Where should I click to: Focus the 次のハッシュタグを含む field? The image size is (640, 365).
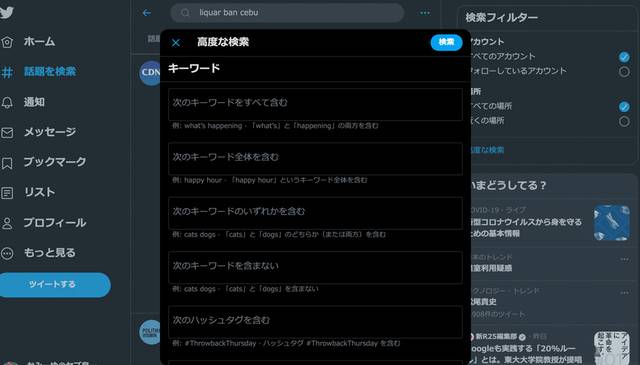[x=315, y=322]
